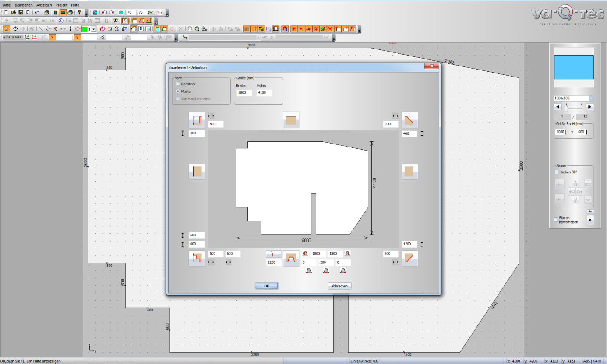Click the magnet snap icon
607x364 pixels.
pos(285,29)
